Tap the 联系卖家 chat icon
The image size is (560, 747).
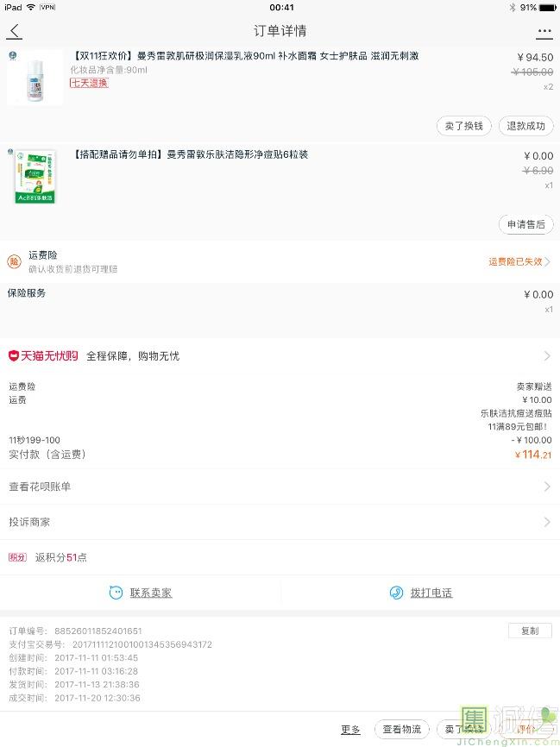116,593
